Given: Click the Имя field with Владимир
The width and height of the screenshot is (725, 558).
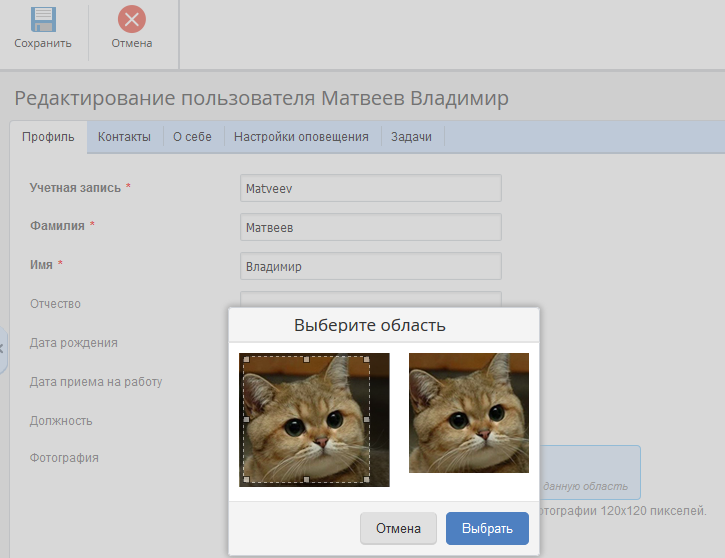Looking at the screenshot, I should pyautogui.click(x=370, y=266).
